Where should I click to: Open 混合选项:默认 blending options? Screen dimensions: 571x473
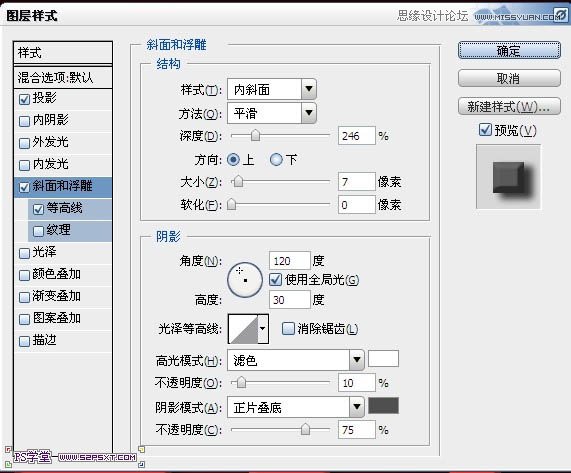pos(63,78)
